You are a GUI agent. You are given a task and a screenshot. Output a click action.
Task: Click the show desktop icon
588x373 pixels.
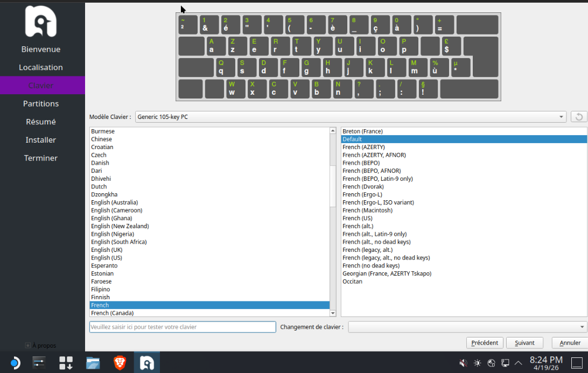[x=576, y=363]
